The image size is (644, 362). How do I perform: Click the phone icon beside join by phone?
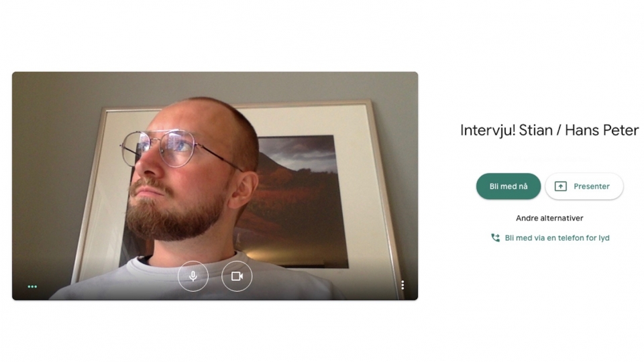[x=495, y=237]
